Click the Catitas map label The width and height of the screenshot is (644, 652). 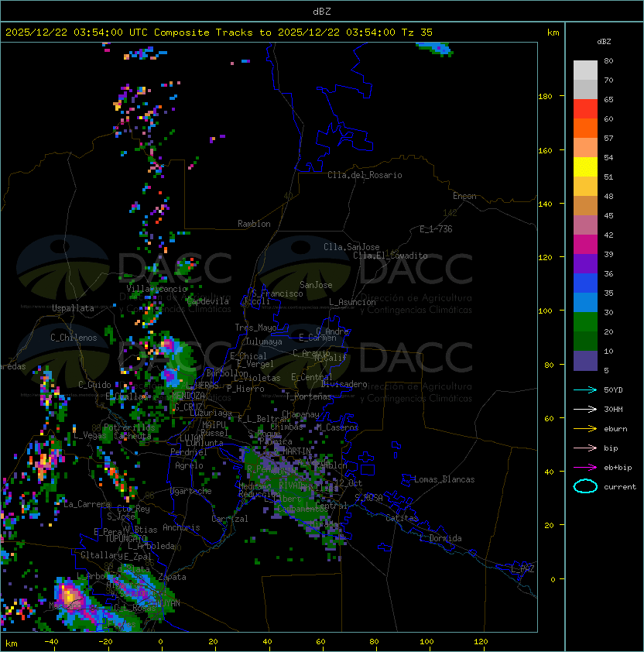click(402, 518)
